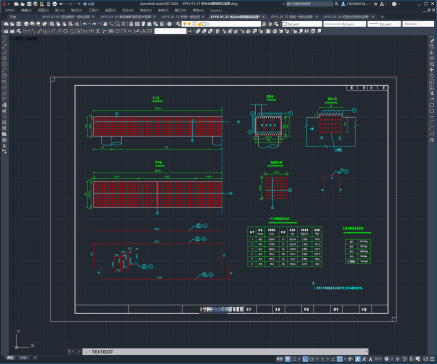Expand the snap mode settings arrow
Screen dimensions: 437x364
click(x=299, y=359)
